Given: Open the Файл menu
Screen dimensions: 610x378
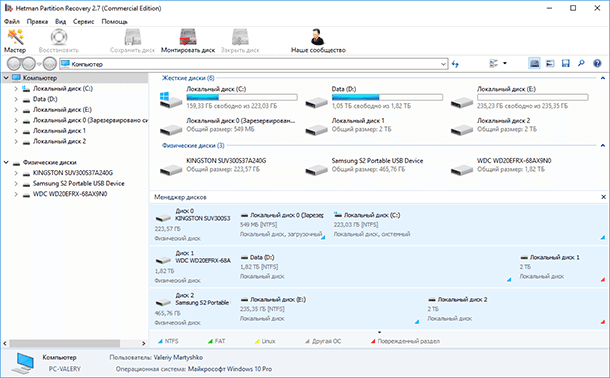Looking at the screenshot, I should point(12,21).
